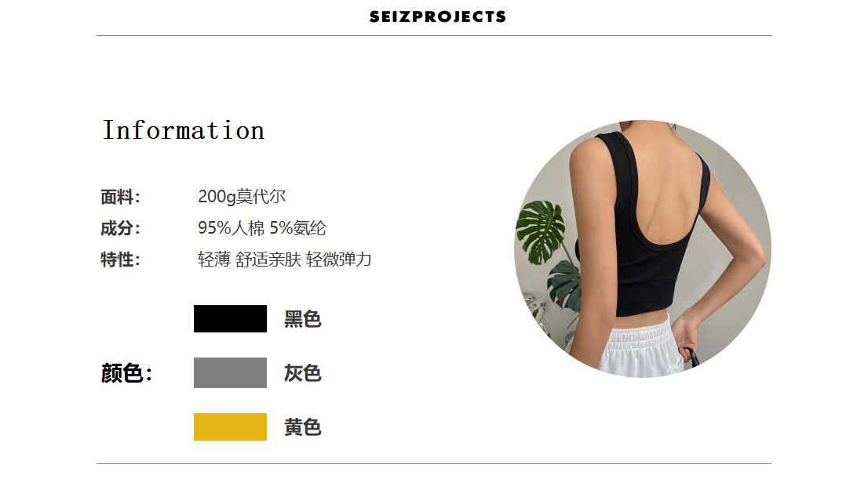Click the bottom divider line

tap(434, 463)
